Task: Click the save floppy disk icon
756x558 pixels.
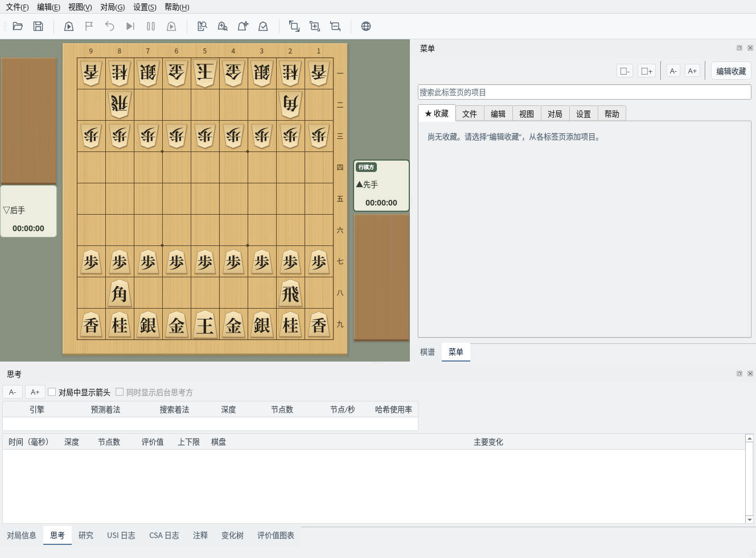Action: tap(38, 26)
